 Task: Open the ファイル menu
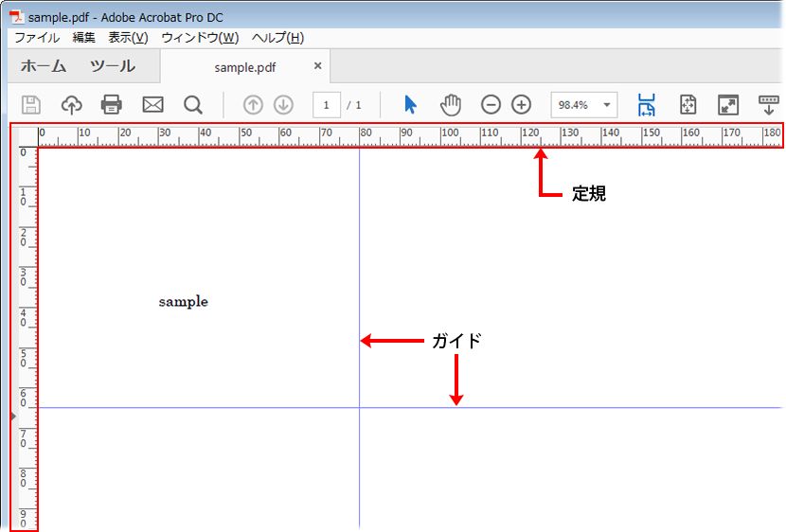tap(37, 38)
